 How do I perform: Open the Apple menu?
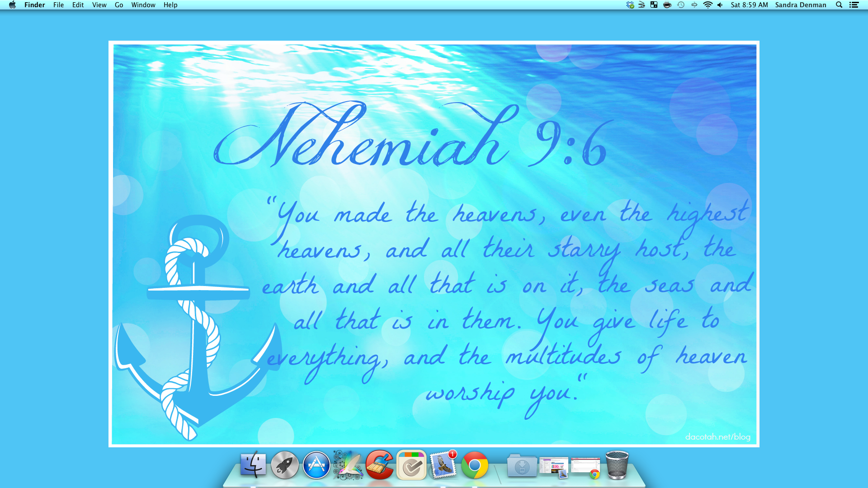pos(12,5)
